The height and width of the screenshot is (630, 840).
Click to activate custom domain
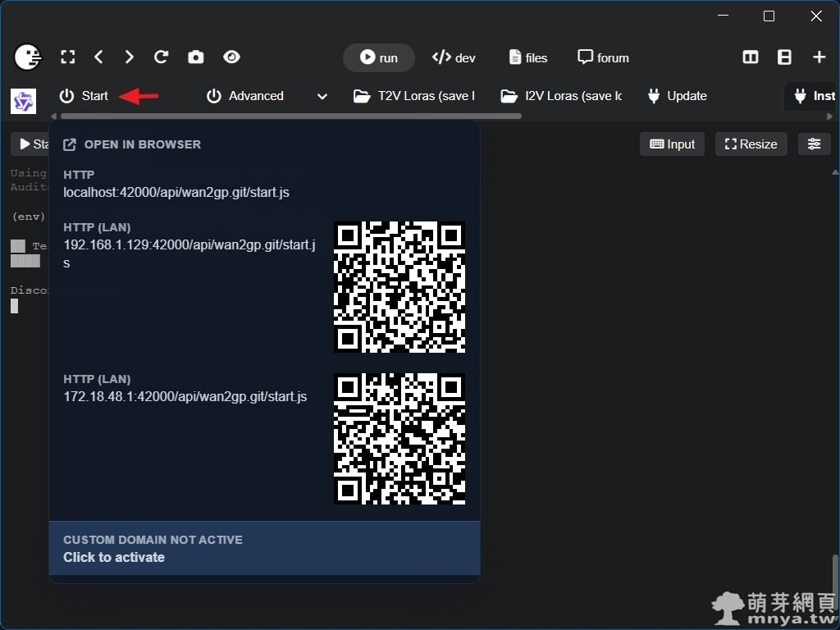click(114, 557)
